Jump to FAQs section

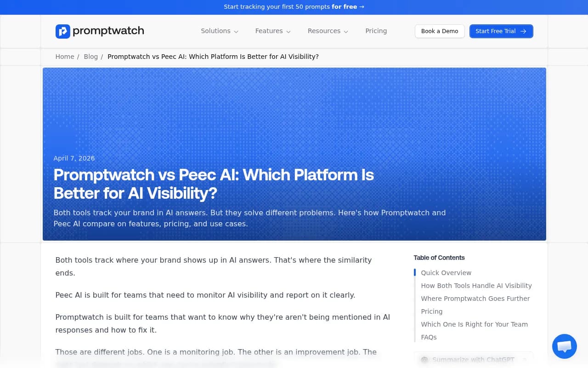429,337
